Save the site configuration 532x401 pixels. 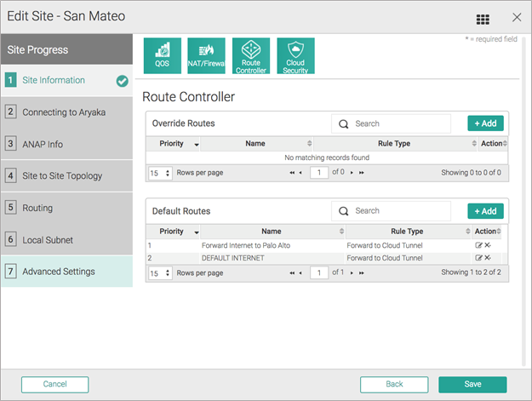472,384
